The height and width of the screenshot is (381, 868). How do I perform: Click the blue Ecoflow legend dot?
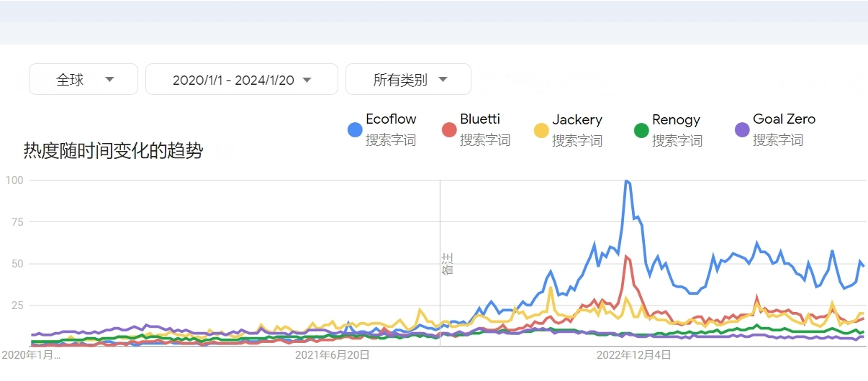pos(354,129)
